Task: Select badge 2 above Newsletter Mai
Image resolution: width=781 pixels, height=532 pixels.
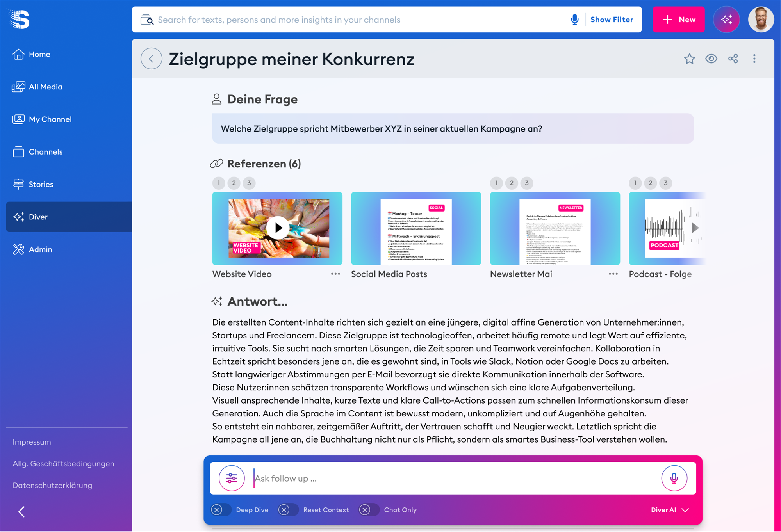Action: [512, 183]
